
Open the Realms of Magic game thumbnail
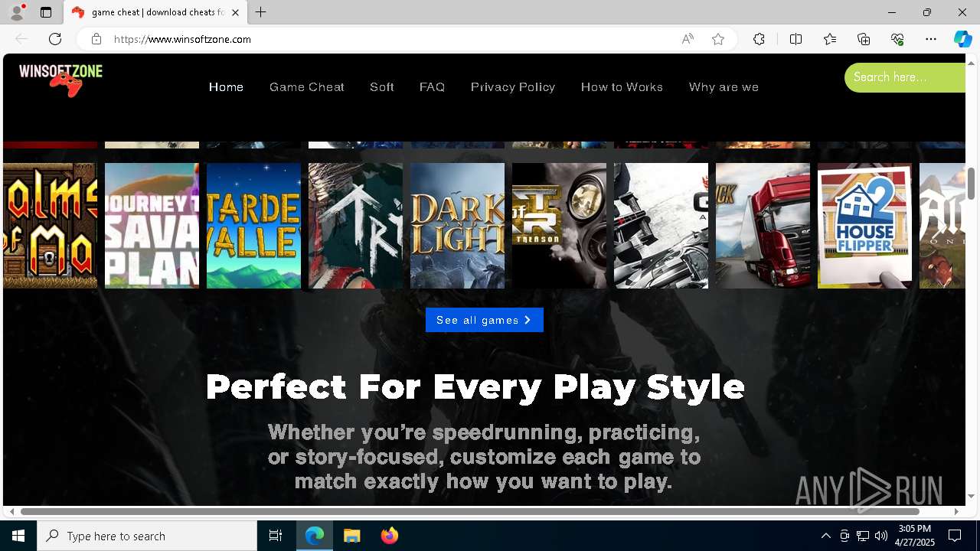pyautogui.click(x=50, y=226)
